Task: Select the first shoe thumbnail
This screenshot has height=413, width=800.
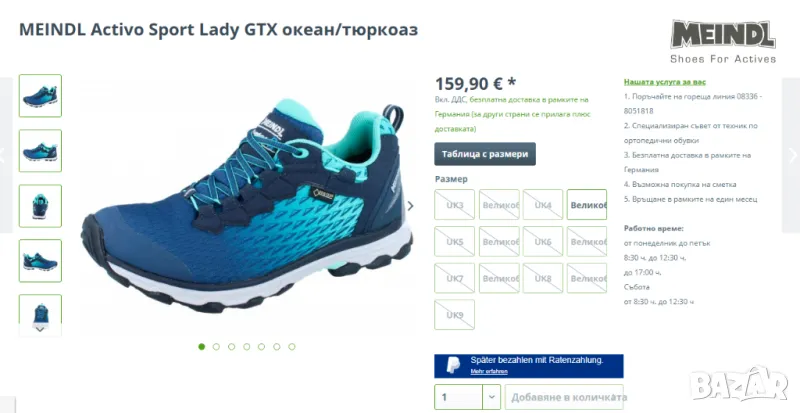Action: (40, 95)
